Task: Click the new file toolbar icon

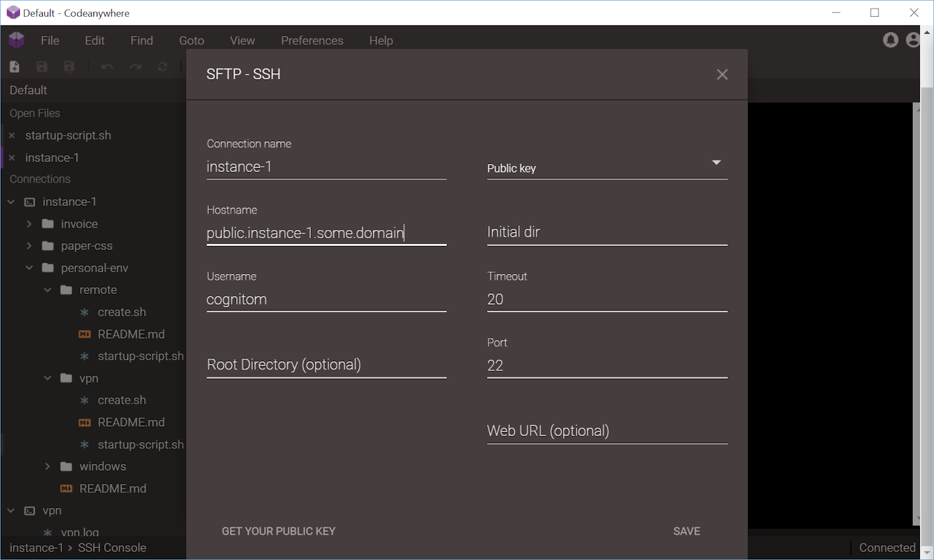Action: (14, 67)
